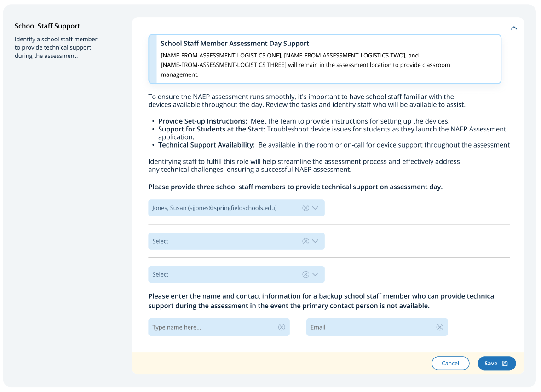Open the second staff Select combo box
Viewport: 541px width, 392px height.
pyautogui.click(x=225, y=241)
